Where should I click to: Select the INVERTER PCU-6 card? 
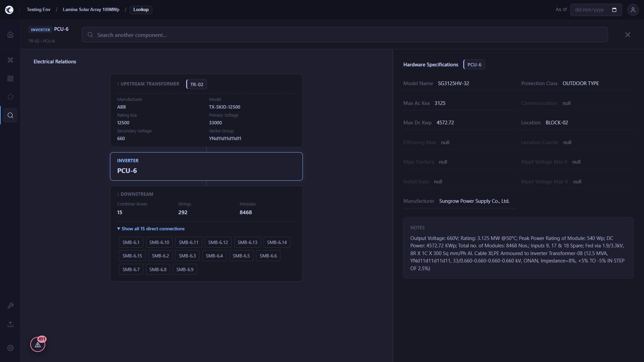coord(206,167)
